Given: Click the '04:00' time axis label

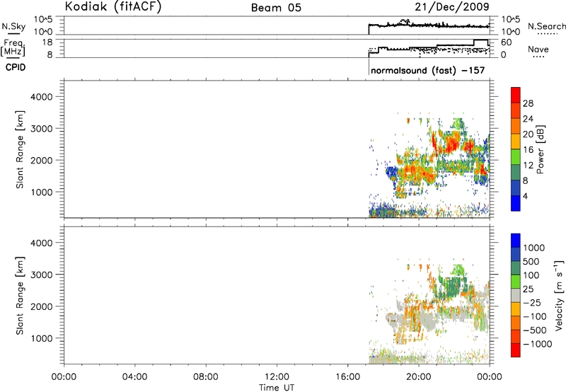Looking at the screenshot, I should pos(134,377).
